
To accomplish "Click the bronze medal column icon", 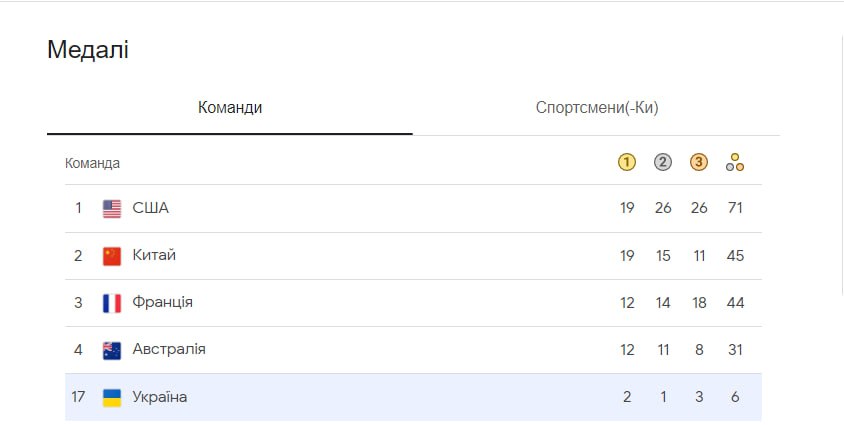I will [x=699, y=162].
